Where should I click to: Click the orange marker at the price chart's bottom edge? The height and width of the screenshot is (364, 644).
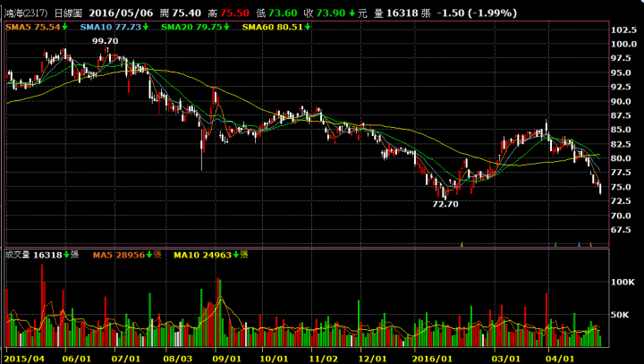pos(591,244)
